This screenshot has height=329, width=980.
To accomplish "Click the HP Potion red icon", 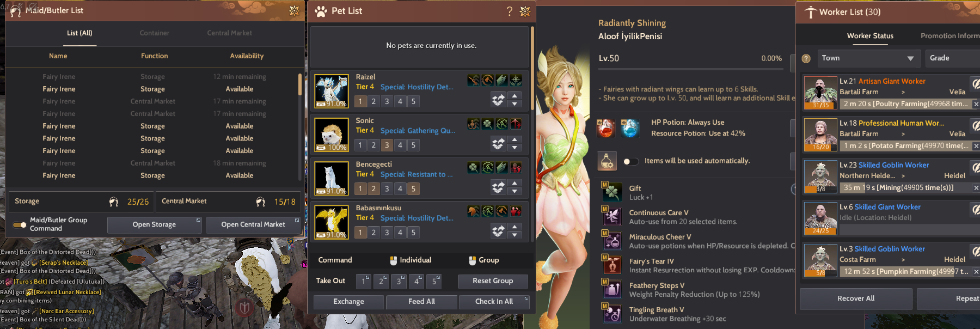I will (605, 128).
